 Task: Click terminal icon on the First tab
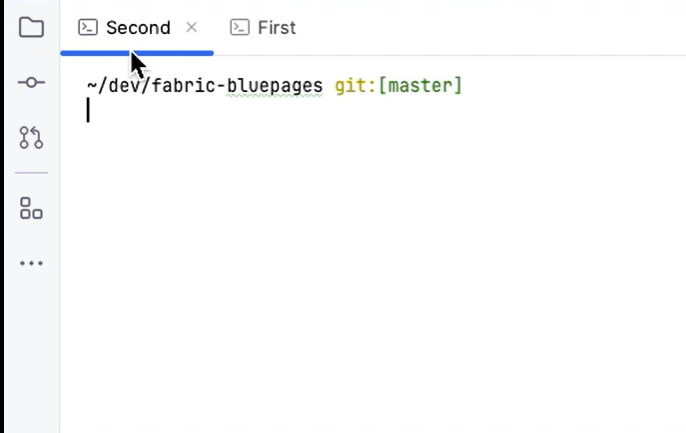(x=240, y=28)
